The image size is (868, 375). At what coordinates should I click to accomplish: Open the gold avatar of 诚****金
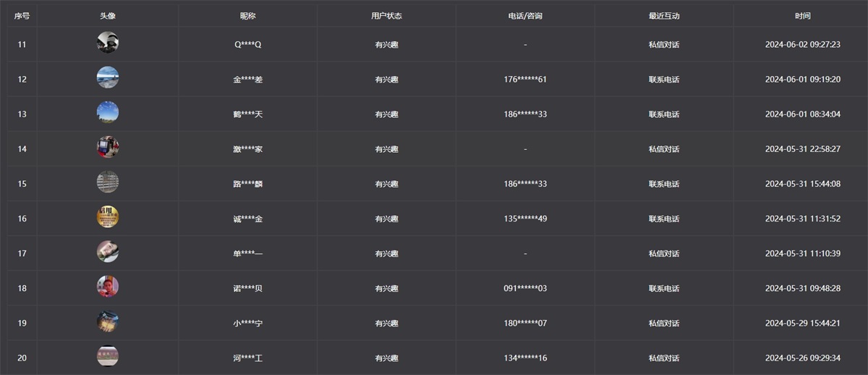[x=108, y=217]
